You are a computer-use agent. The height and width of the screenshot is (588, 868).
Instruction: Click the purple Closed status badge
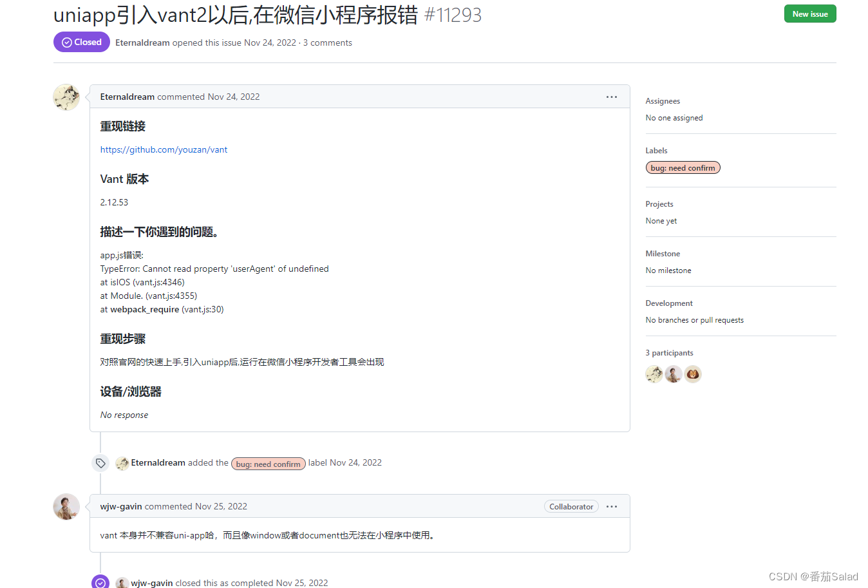[82, 42]
